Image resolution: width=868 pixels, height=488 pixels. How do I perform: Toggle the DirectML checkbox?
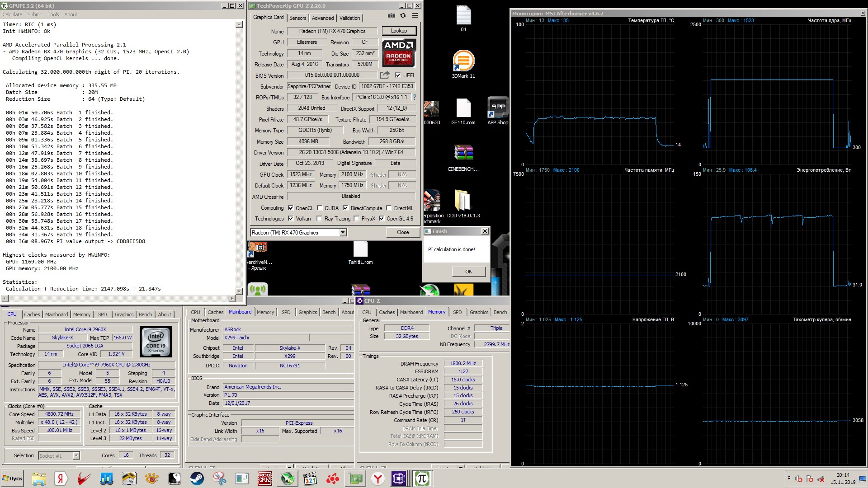[389, 208]
